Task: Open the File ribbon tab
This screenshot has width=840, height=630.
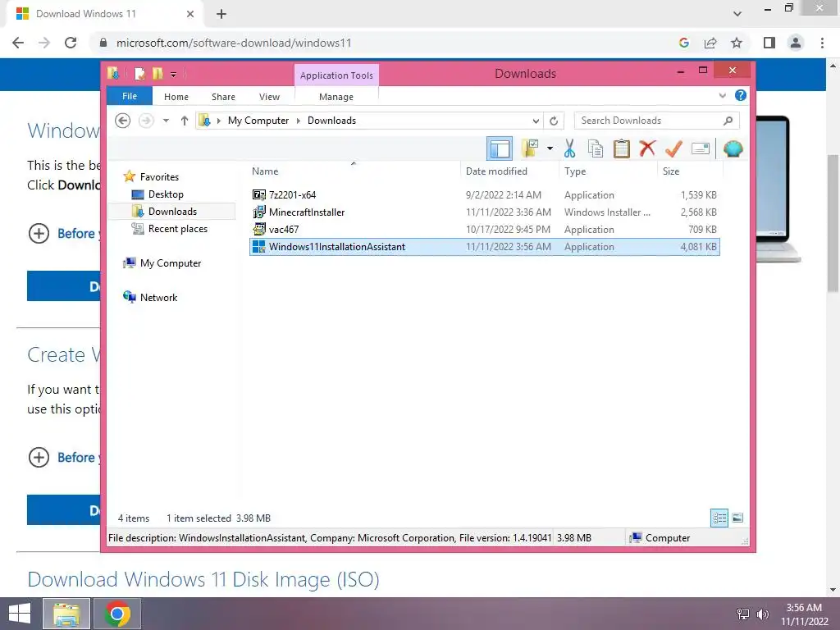Action: pyautogui.click(x=130, y=96)
